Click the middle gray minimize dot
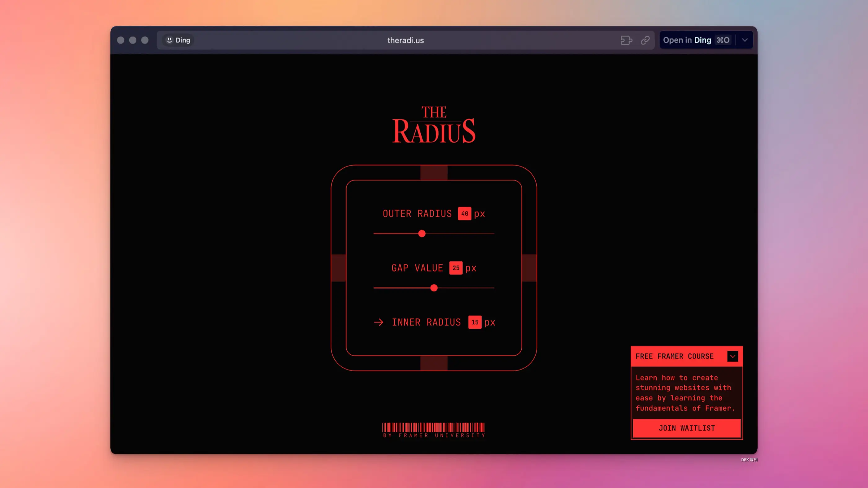Viewport: 868px width, 488px height. pyautogui.click(x=133, y=40)
